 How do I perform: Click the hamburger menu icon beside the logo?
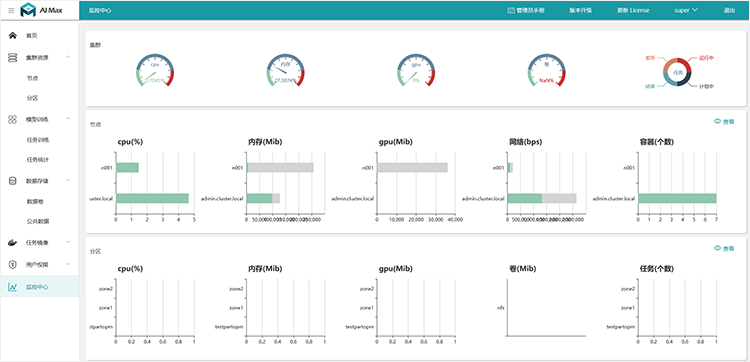click(11, 11)
